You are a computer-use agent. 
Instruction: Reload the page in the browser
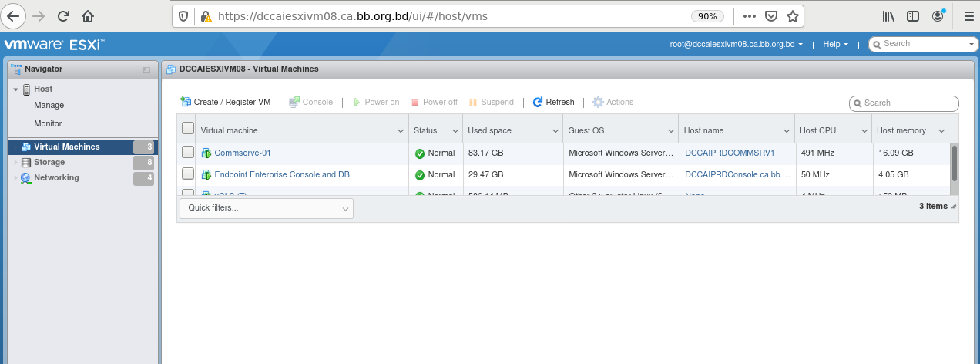pos(63,15)
